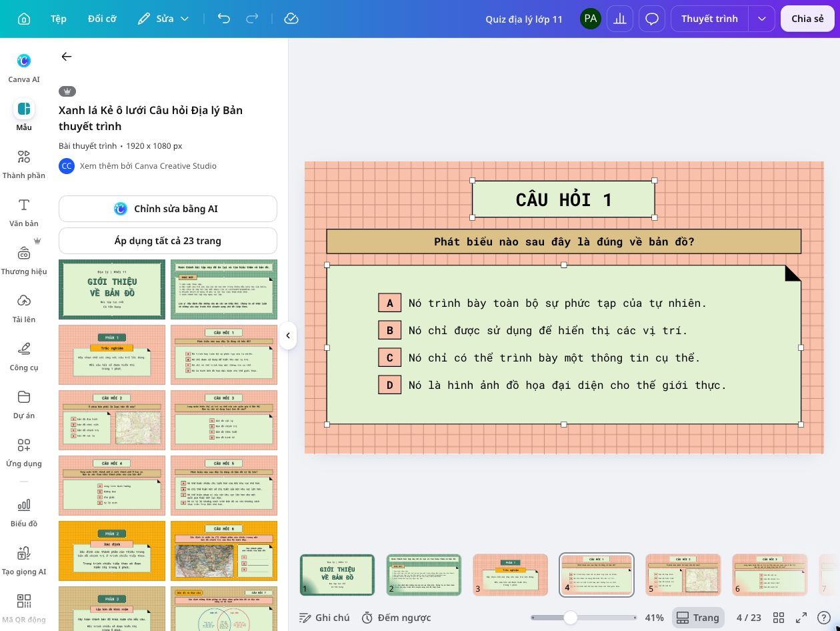Click the question text about bản đồ
The height and width of the screenshot is (631, 840).
[x=564, y=241]
